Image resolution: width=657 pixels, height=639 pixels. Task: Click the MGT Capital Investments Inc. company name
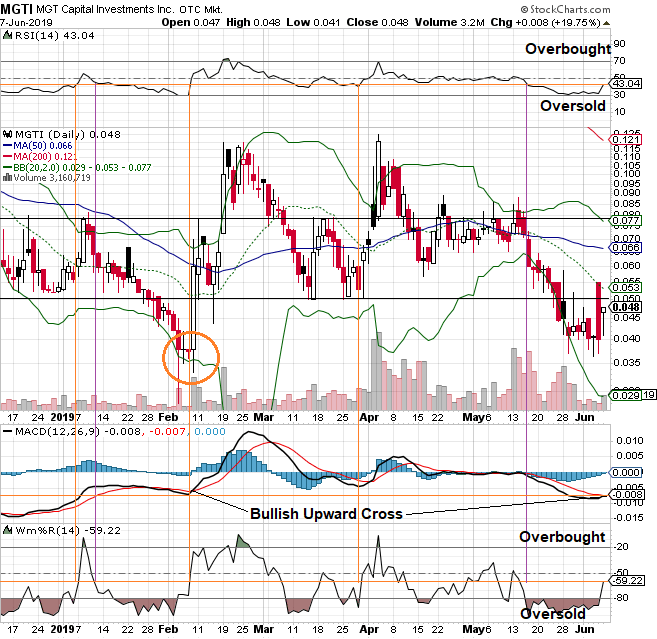pyautogui.click(x=105, y=9)
